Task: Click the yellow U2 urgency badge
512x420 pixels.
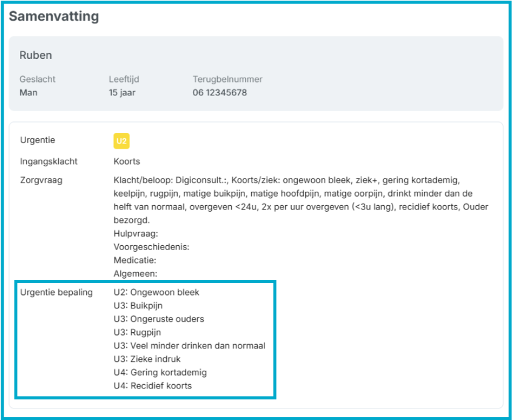Action: [x=121, y=141]
